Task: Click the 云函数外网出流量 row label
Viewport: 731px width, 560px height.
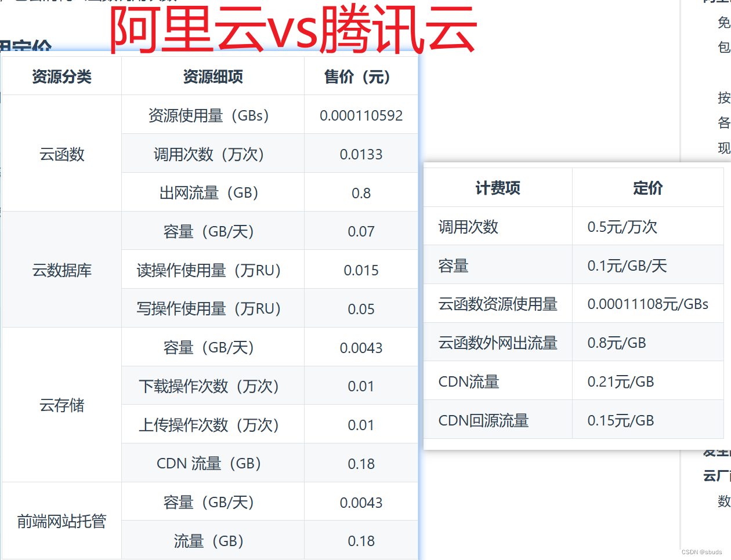Action: coord(498,343)
